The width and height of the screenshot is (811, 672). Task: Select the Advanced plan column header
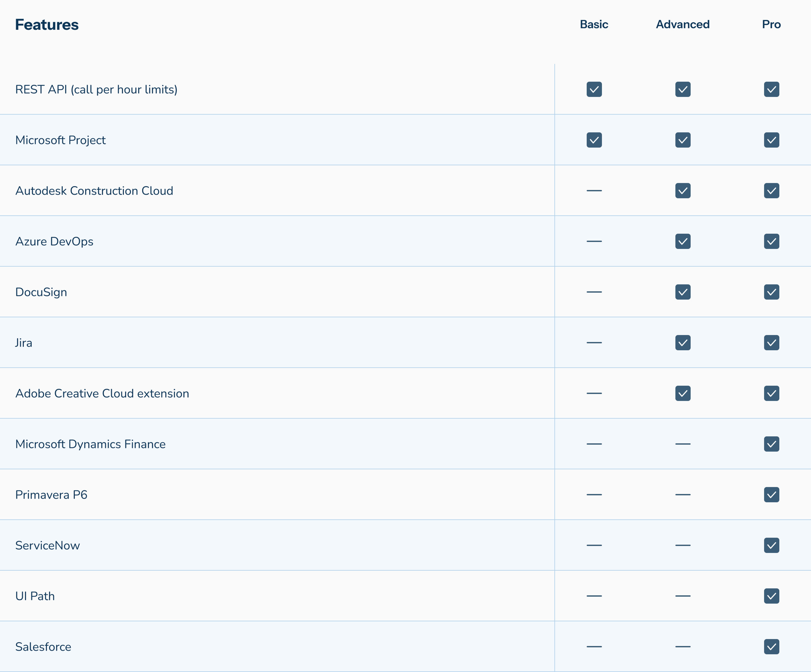(683, 24)
